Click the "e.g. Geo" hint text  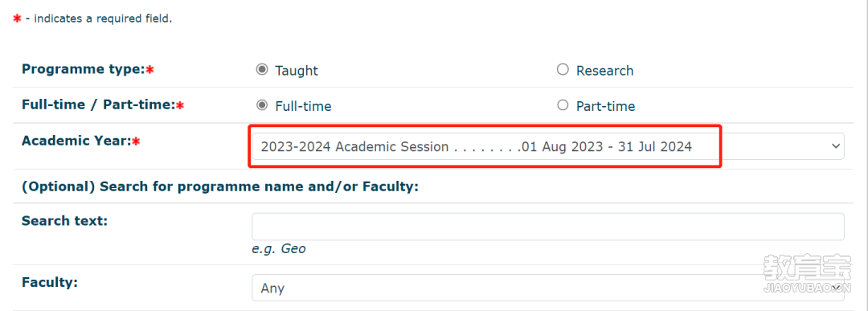point(278,249)
